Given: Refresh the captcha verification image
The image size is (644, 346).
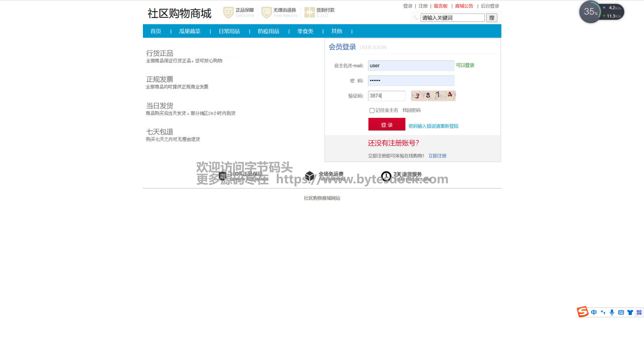Looking at the screenshot, I should tap(433, 96).
